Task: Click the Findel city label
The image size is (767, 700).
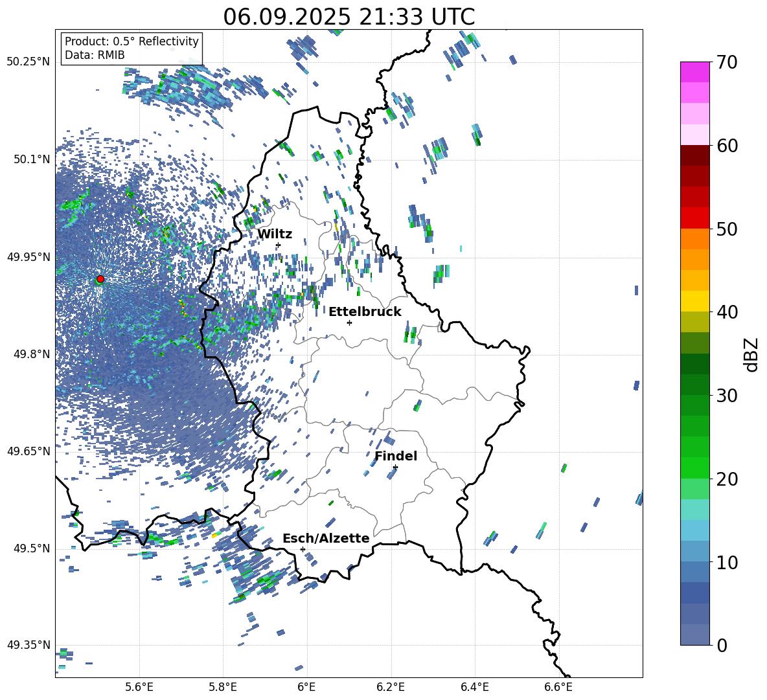Action: click(396, 456)
